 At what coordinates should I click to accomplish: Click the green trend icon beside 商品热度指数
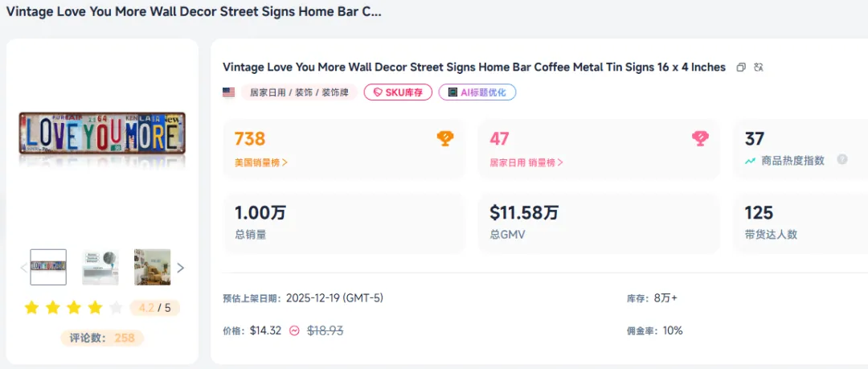pos(750,161)
